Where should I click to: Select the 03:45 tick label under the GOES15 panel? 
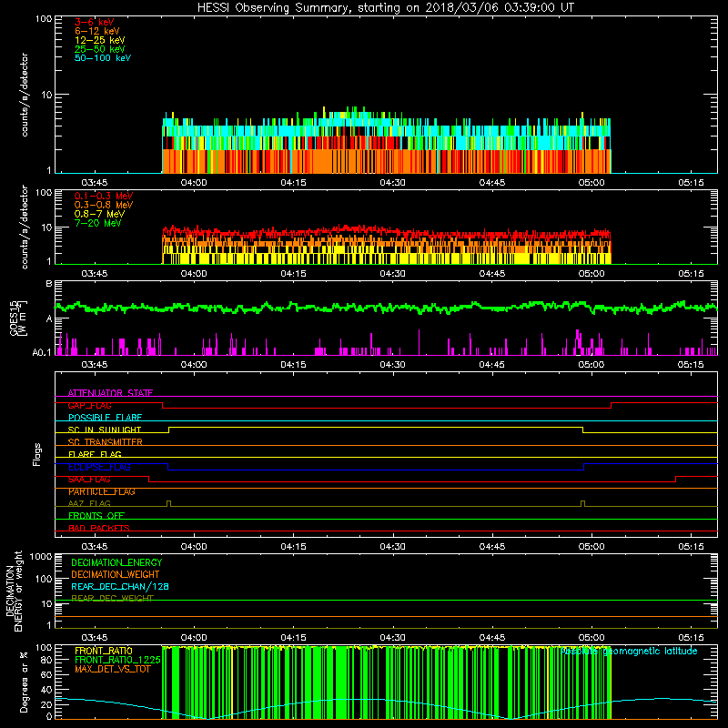(95, 365)
